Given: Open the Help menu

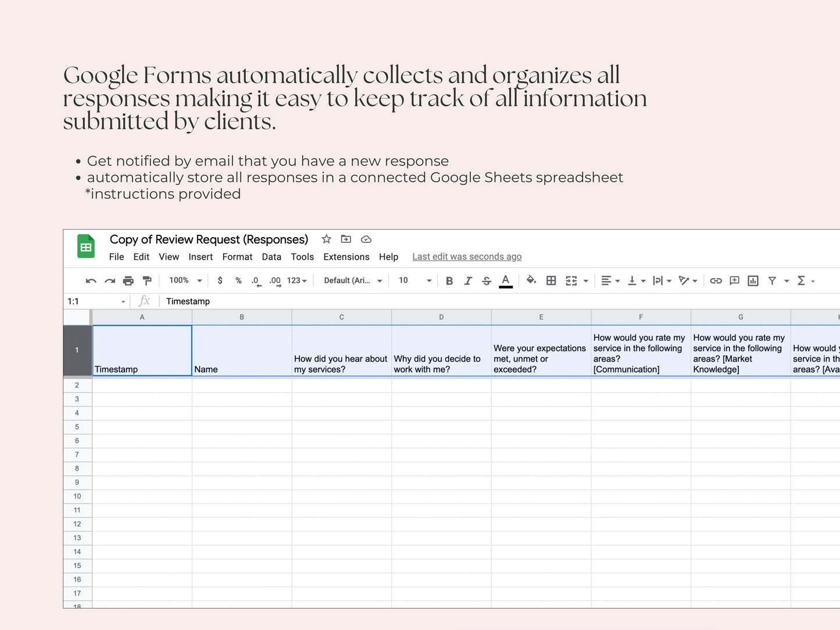Looking at the screenshot, I should tap(388, 257).
